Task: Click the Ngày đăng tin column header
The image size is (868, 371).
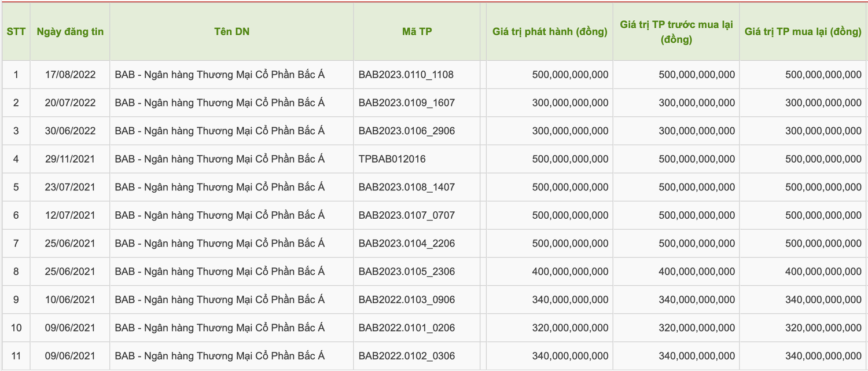Action: click(70, 32)
